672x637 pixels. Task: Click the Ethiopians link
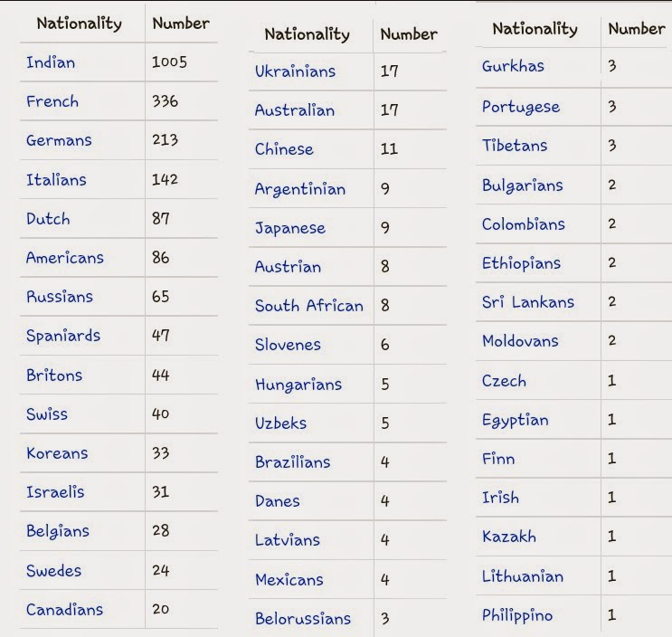click(x=521, y=263)
